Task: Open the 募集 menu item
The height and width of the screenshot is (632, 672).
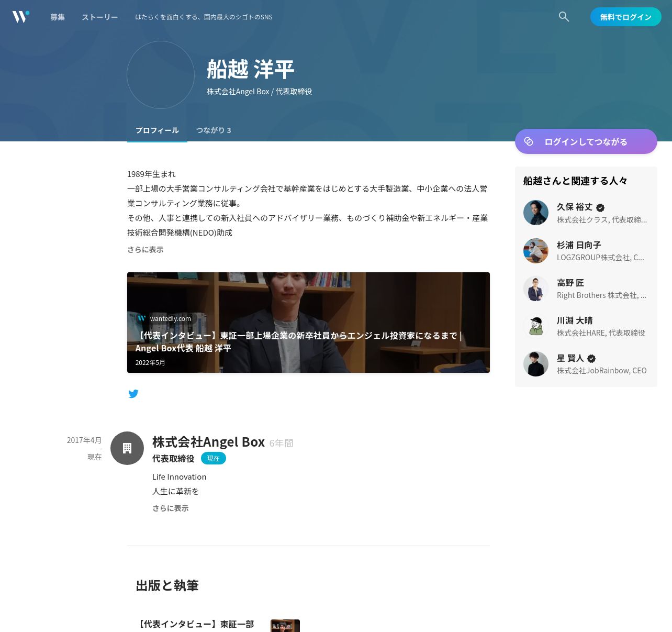Action: click(x=58, y=17)
